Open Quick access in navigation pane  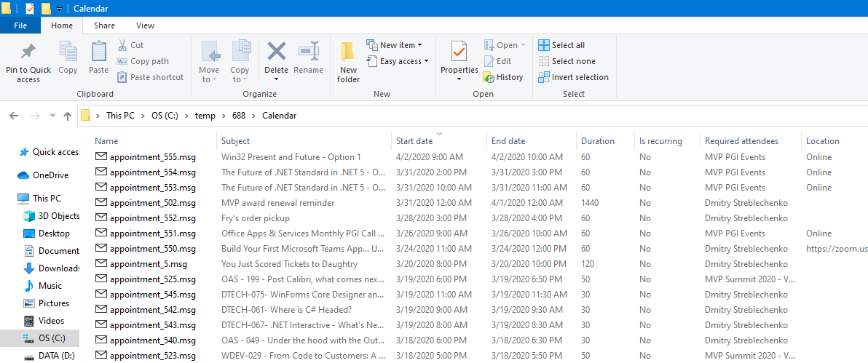point(49,152)
